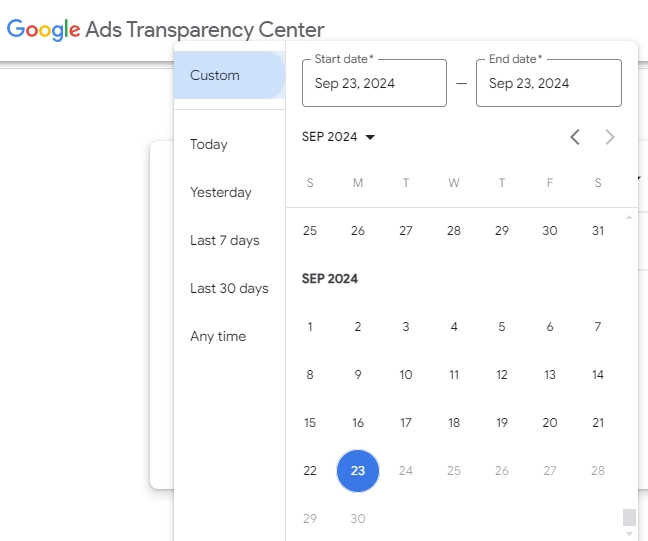Viewport: 648px width, 541px height.
Task: Click the Google Ads Transparency Center logo
Action: pyautogui.click(x=166, y=30)
